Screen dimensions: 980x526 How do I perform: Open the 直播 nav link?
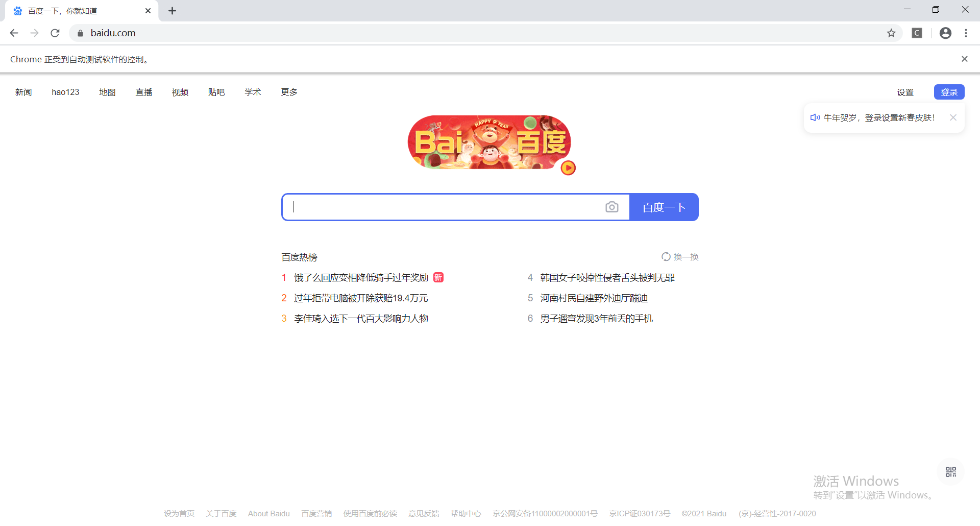click(x=144, y=92)
